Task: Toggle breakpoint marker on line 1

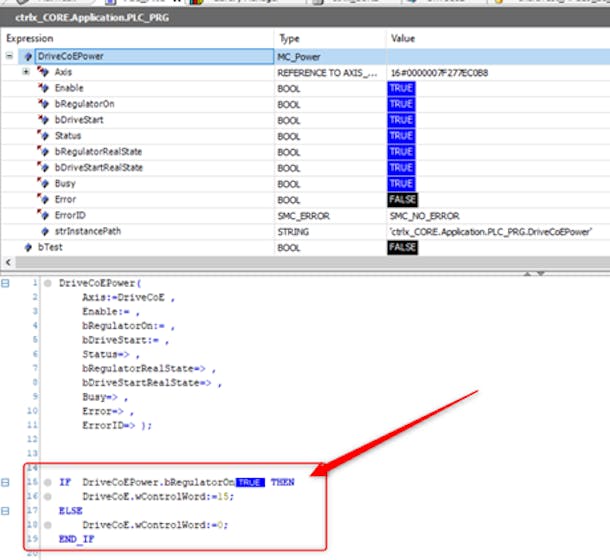Action: tap(48, 283)
